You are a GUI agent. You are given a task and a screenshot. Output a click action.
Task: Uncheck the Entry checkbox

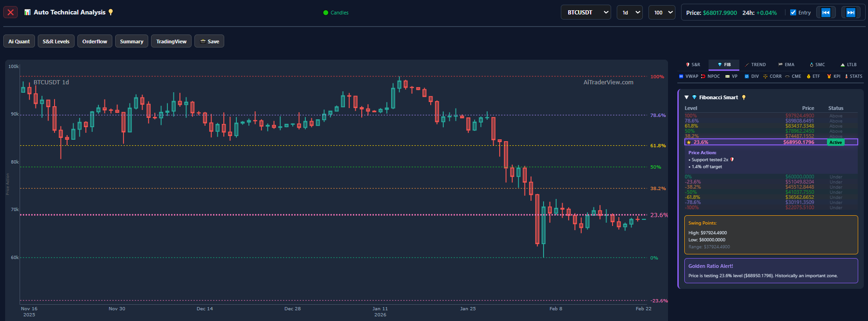pos(793,13)
